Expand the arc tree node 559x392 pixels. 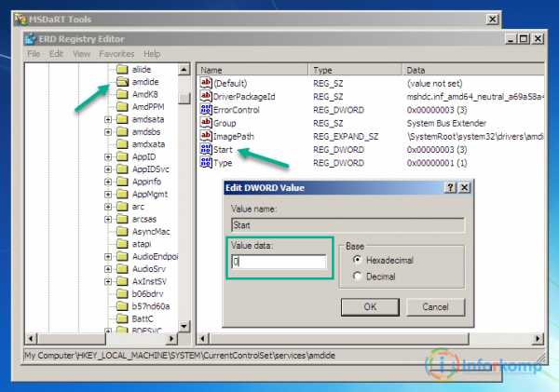click(x=108, y=207)
